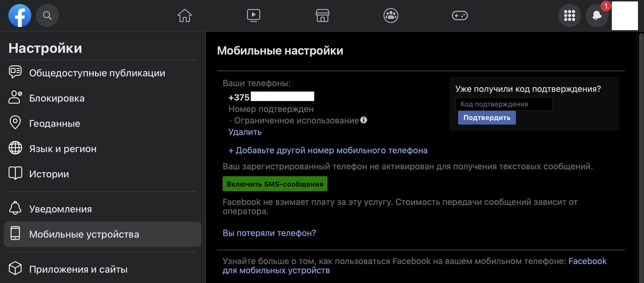
Task: Click the Язык и регион globe icon
Action: 15,148
